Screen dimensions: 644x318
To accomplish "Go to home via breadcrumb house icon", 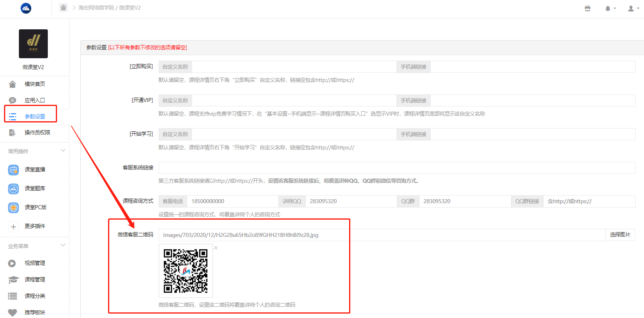I will point(63,8).
